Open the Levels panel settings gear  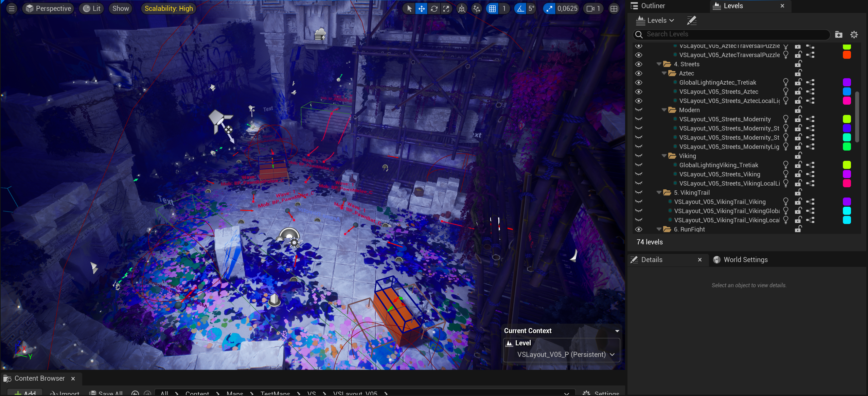tap(854, 34)
